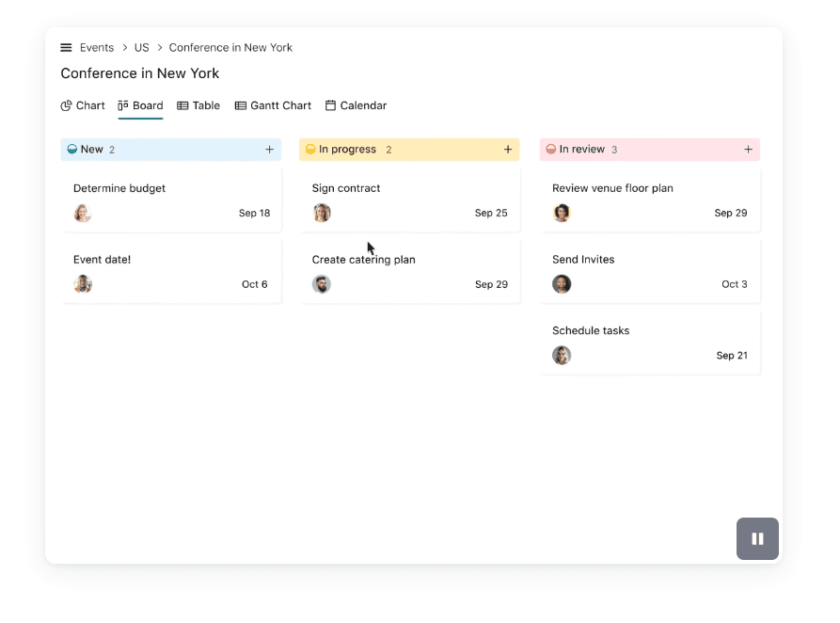Click the Sep 21 date on Schedule tasks
Screen dimensions: 840x623
point(732,356)
